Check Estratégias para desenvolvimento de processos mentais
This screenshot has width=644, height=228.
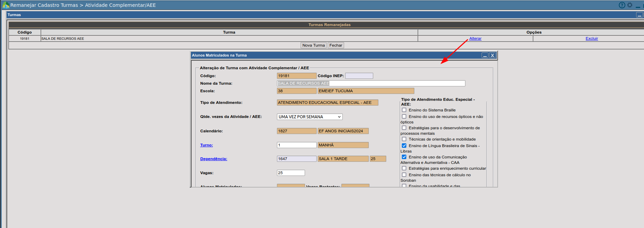tap(404, 128)
